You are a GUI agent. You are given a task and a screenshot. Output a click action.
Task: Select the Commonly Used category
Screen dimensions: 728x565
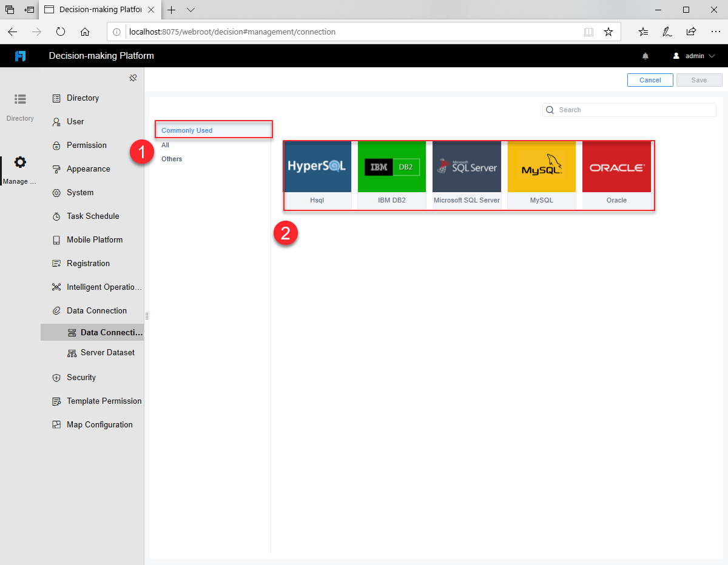(x=213, y=130)
